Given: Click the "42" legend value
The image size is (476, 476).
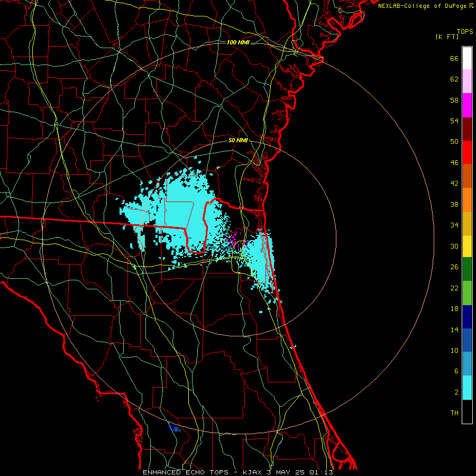Looking at the screenshot, I should (x=454, y=184).
